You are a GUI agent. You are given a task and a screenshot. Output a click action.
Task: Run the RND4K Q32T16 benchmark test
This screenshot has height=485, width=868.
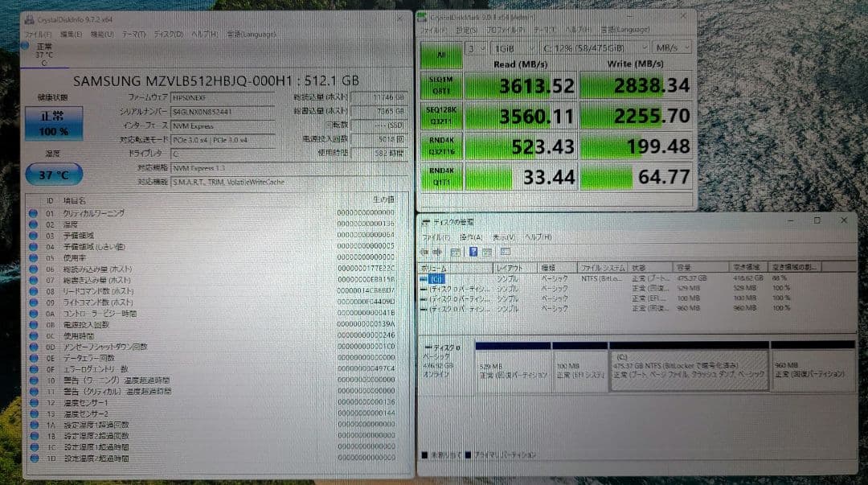[x=441, y=146]
